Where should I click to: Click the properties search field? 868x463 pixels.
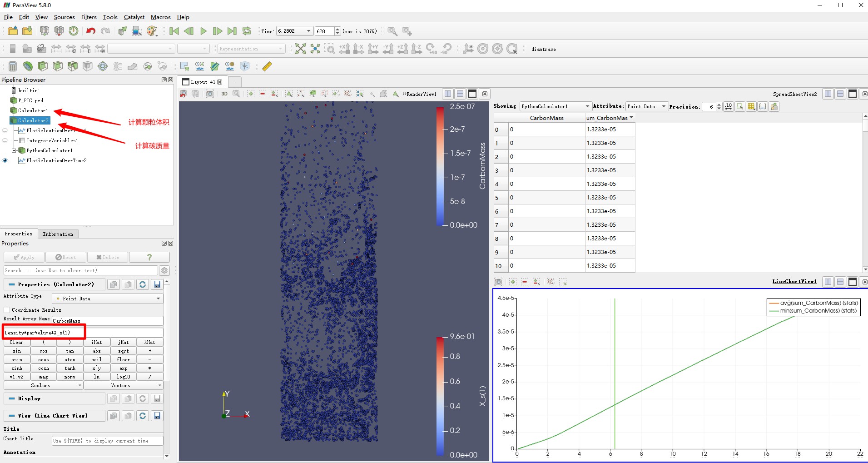click(81, 270)
